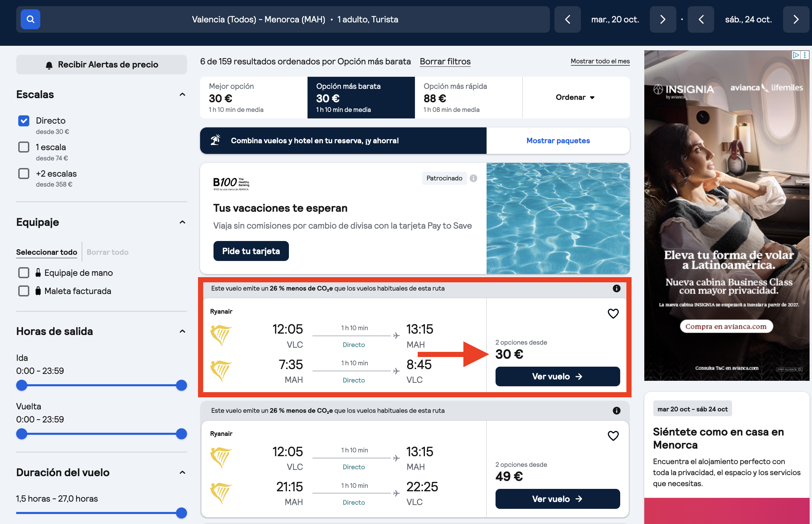Click the beach umbrella icon in packages banner

[216, 140]
